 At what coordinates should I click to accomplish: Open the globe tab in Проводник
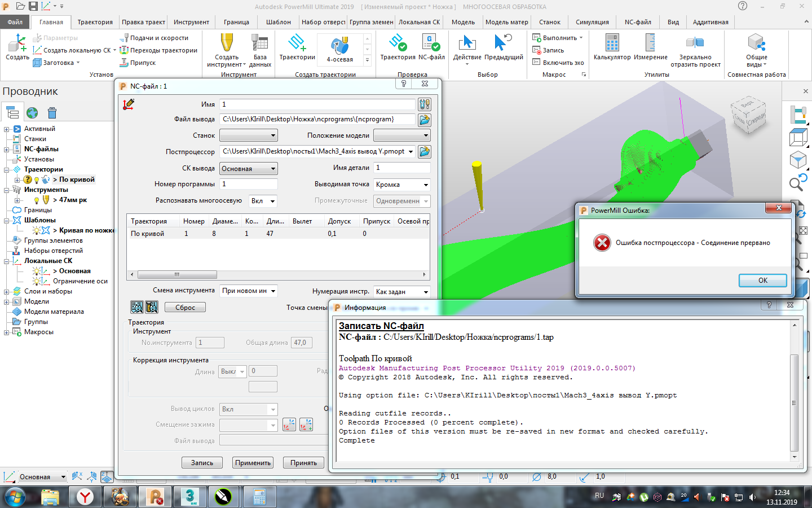[32, 113]
